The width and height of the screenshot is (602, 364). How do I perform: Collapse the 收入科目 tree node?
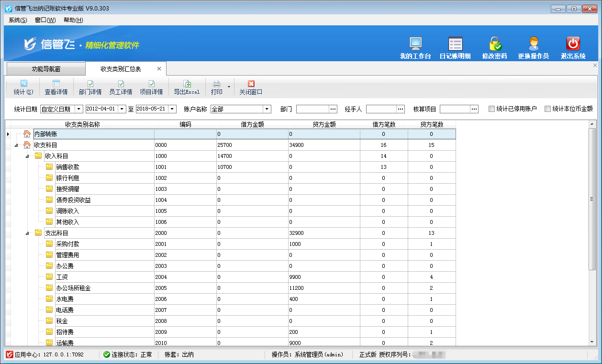click(x=27, y=156)
